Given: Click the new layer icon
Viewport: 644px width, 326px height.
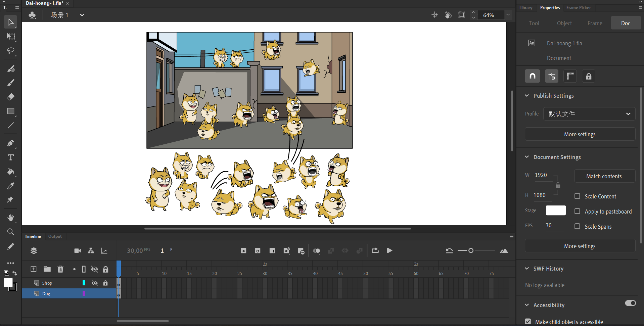Looking at the screenshot, I should (34, 269).
